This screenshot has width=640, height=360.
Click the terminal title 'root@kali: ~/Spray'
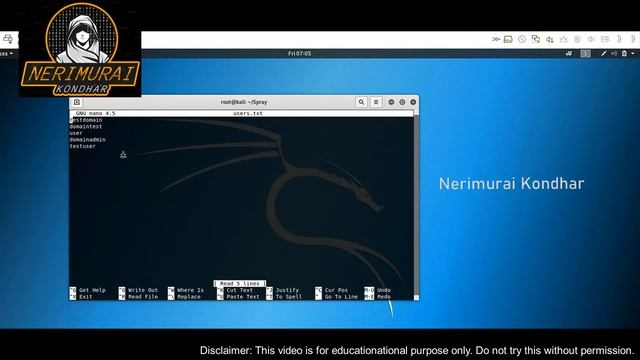click(x=244, y=102)
